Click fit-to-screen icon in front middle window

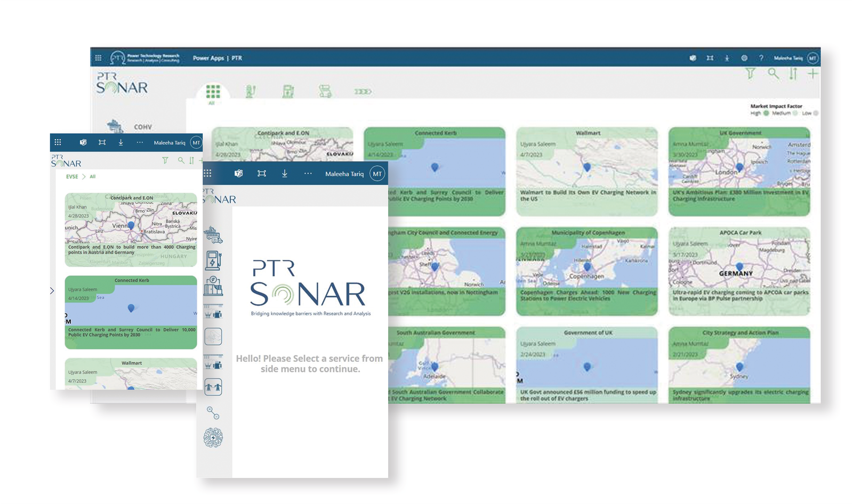262,173
